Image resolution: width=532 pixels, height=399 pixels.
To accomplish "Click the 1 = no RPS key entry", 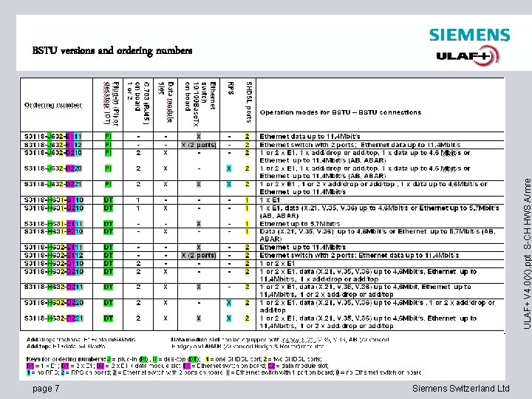I will pos(42,372).
